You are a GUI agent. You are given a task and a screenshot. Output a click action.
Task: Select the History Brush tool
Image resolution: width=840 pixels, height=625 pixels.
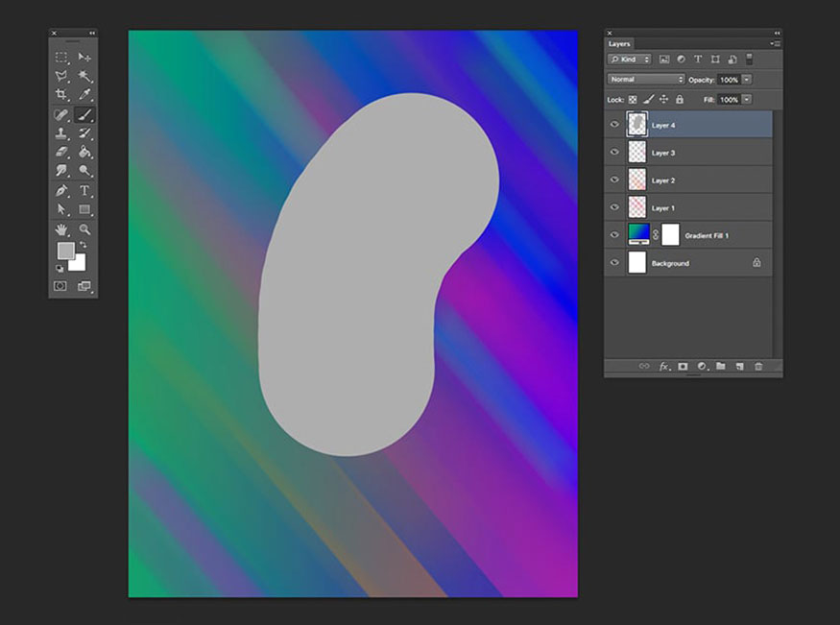(84, 133)
